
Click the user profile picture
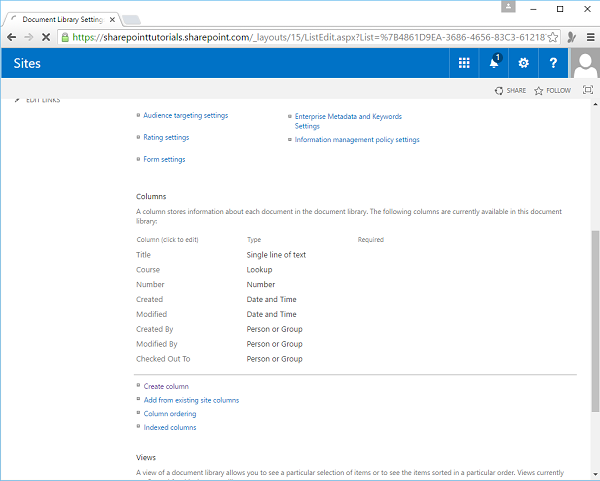point(584,63)
